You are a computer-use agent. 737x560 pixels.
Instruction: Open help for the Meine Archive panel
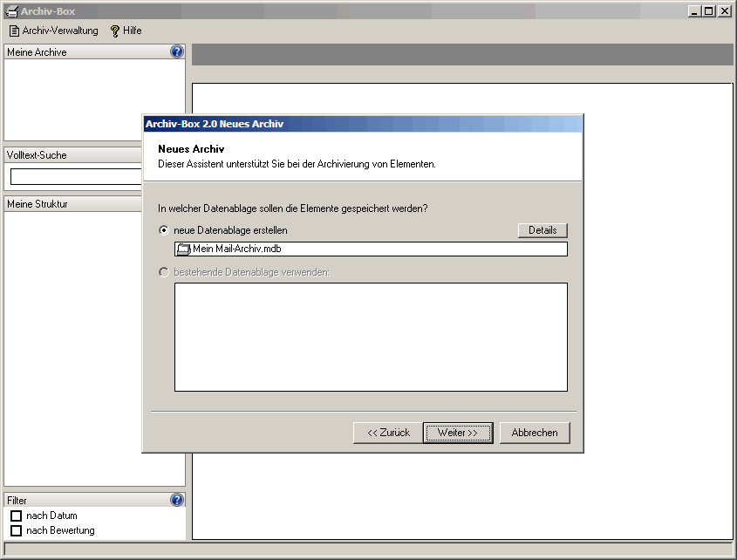tap(177, 51)
